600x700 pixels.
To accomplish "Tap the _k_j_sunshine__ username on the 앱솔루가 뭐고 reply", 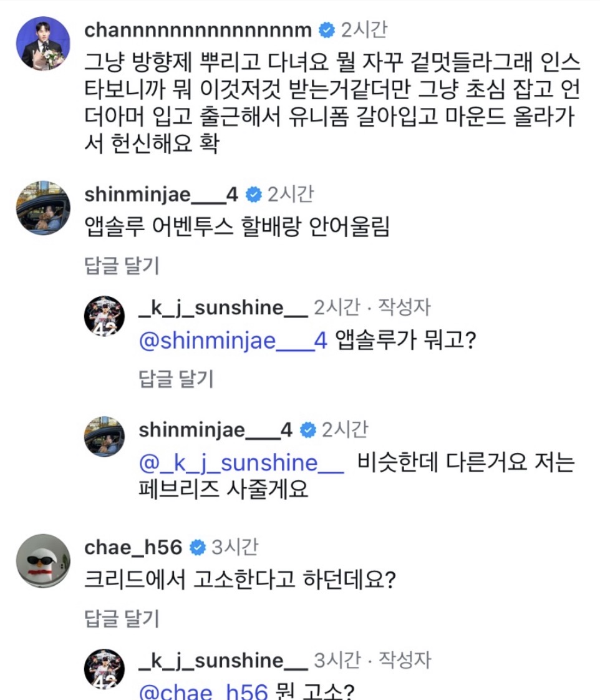I will (x=223, y=308).
